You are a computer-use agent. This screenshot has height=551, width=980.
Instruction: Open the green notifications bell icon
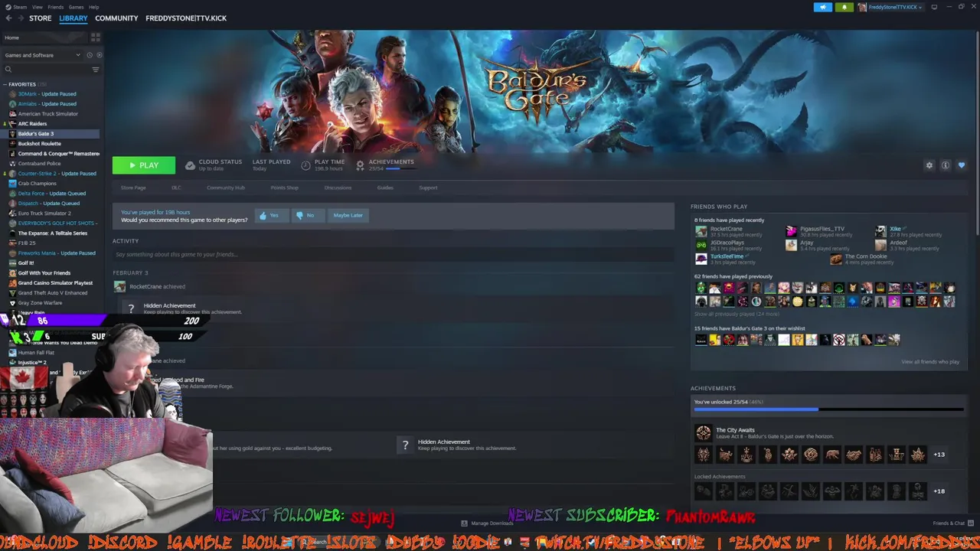pos(845,7)
